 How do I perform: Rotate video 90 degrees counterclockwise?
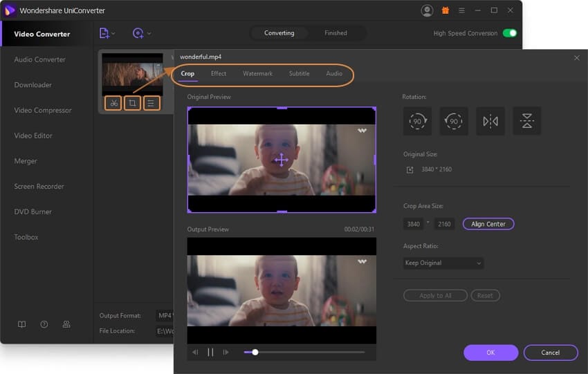[454, 121]
